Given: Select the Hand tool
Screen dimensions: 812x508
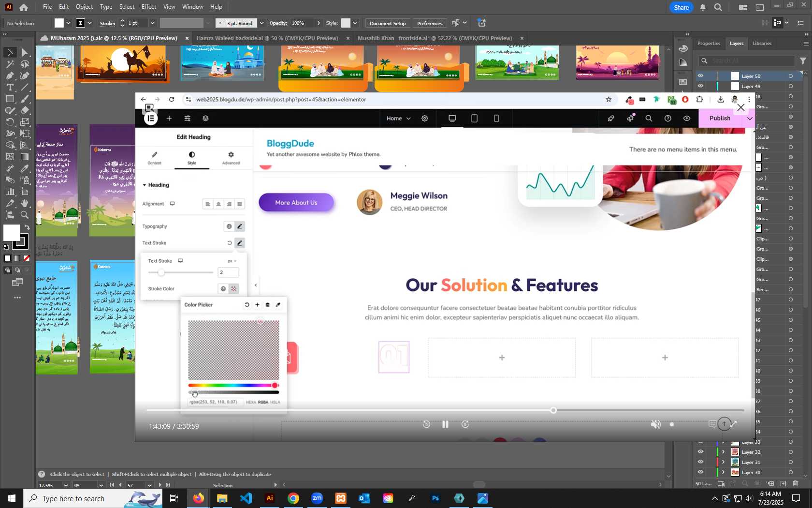Looking at the screenshot, I should [25, 203].
